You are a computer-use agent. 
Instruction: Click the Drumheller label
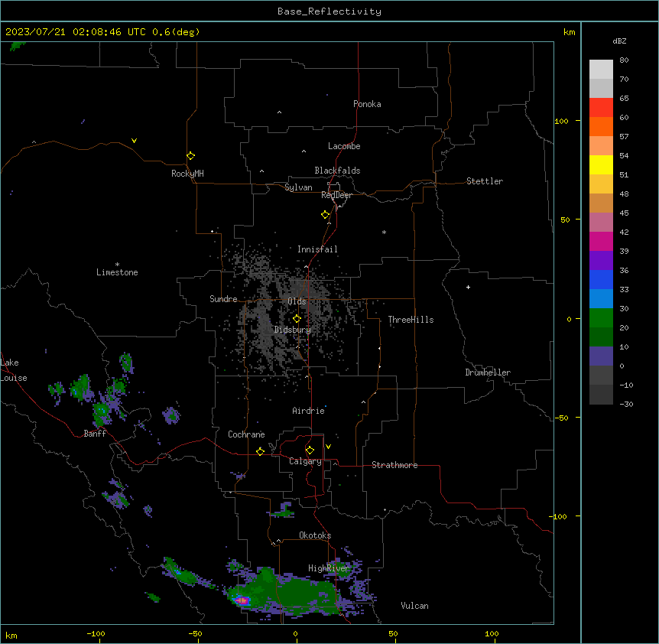click(x=488, y=372)
